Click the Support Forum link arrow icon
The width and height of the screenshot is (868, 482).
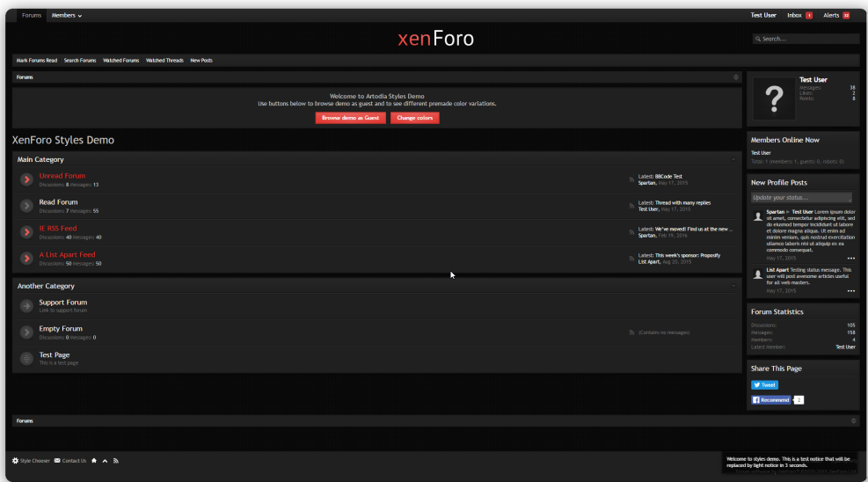26,306
